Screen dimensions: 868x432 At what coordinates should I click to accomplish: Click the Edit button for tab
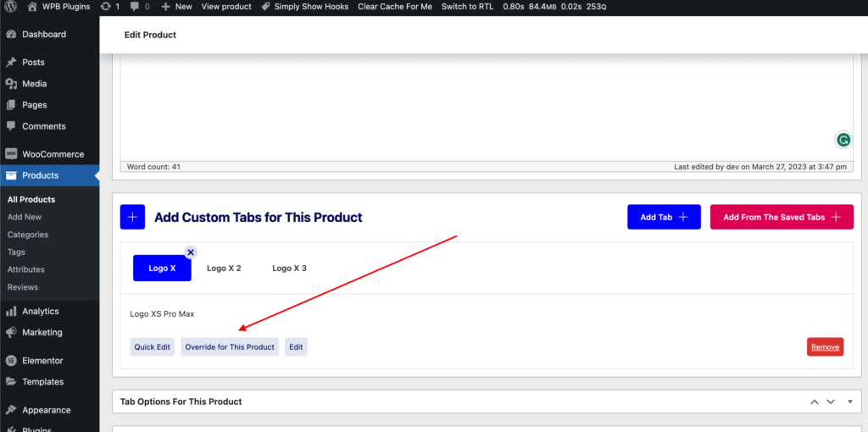[296, 346]
